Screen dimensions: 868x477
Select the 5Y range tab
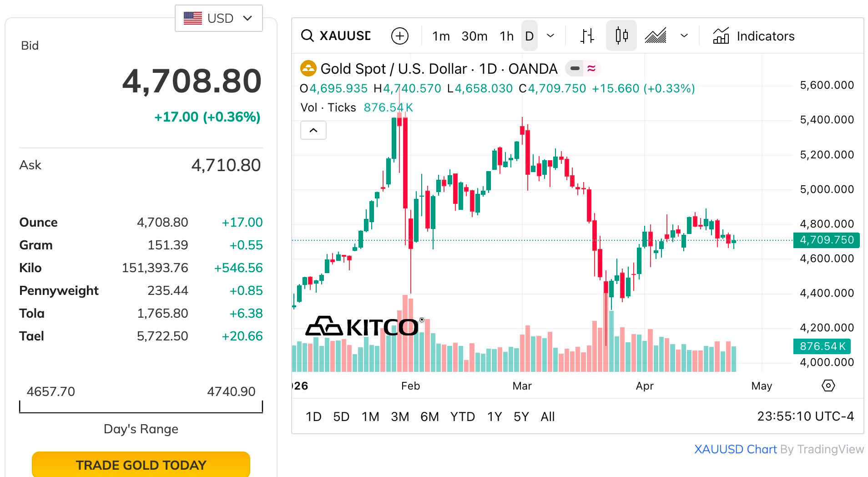tap(521, 416)
